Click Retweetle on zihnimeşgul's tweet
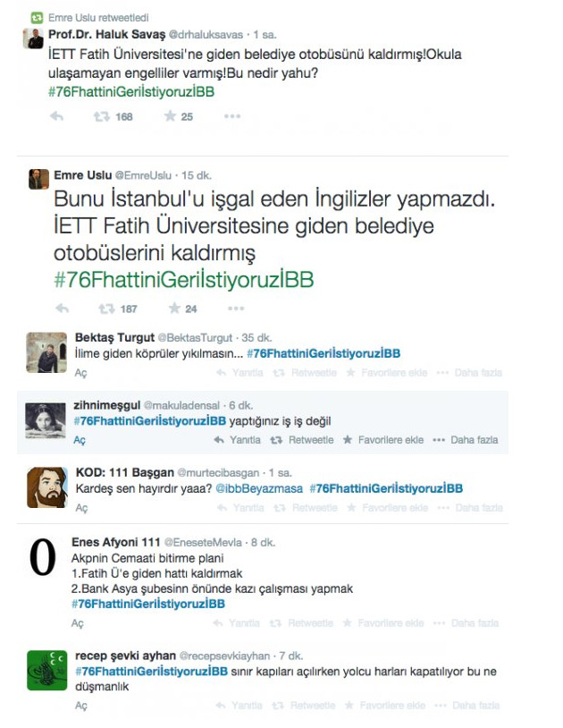563x728 pixels. (x=302, y=440)
